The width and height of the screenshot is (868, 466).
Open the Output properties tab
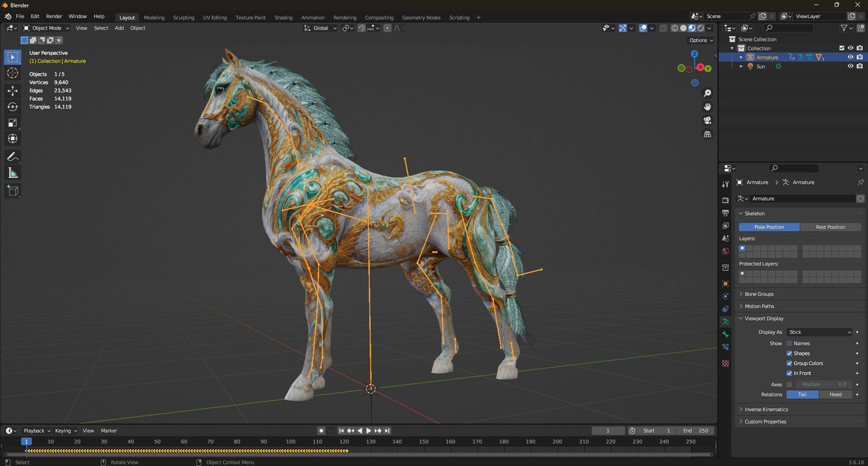tap(726, 213)
